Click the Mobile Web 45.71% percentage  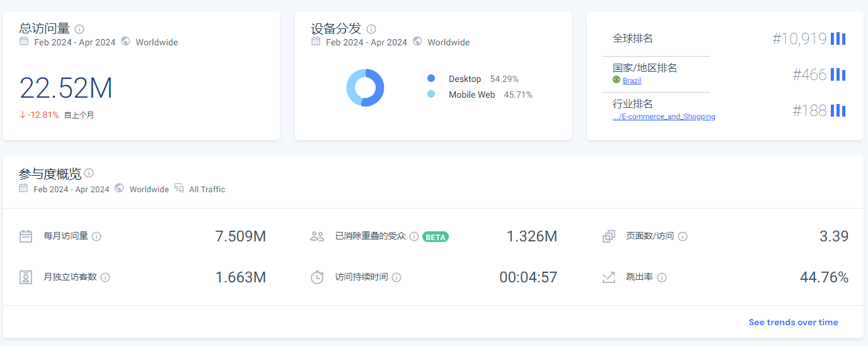point(518,95)
